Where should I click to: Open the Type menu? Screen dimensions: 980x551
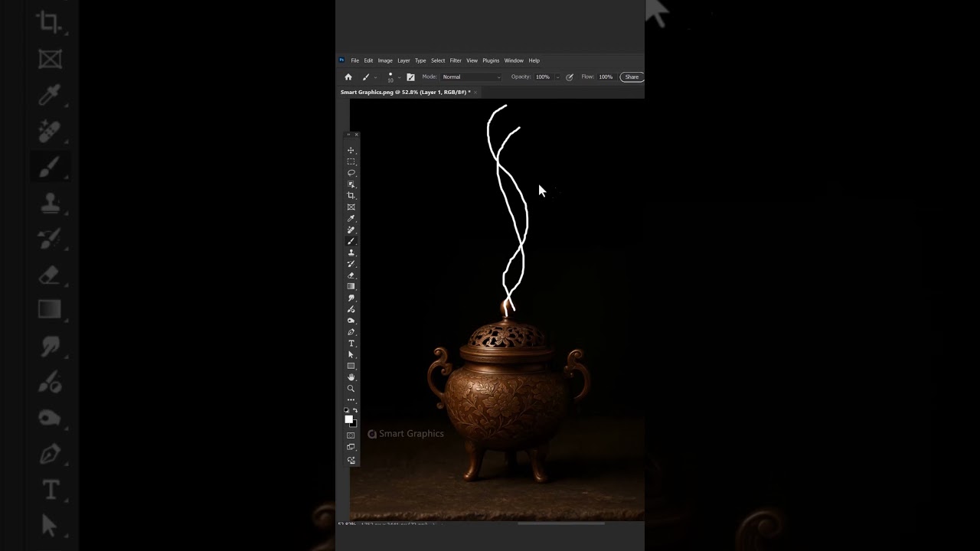click(x=420, y=60)
